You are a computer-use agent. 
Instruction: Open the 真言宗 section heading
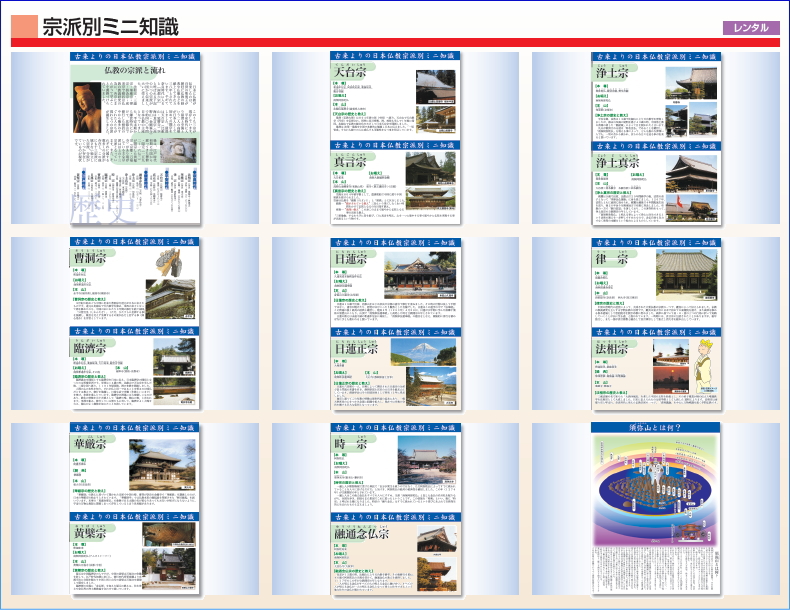(x=351, y=162)
